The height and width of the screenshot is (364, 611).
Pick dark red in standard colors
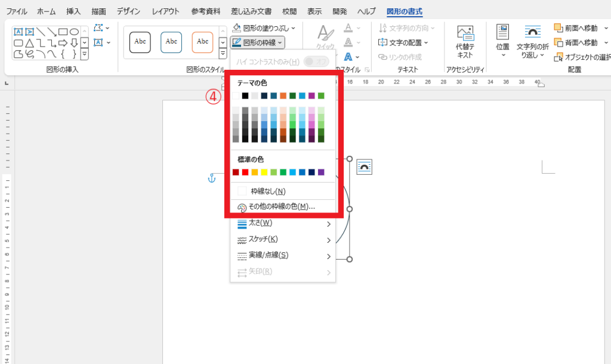236,172
